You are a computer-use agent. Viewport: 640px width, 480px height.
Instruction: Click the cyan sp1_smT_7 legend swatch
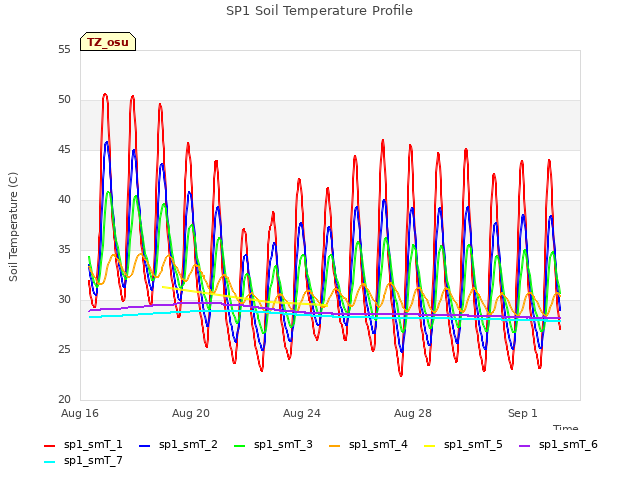[49, 462]
